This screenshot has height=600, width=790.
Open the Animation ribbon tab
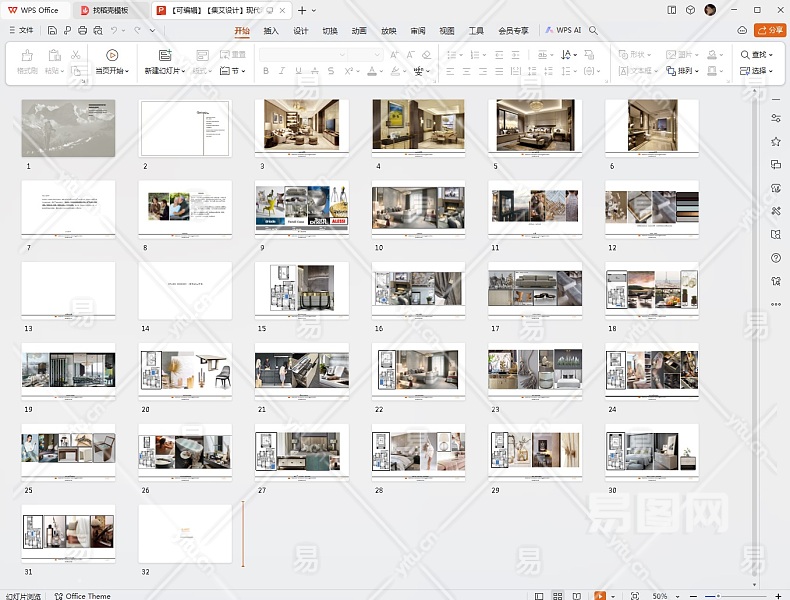click(359, 31)
